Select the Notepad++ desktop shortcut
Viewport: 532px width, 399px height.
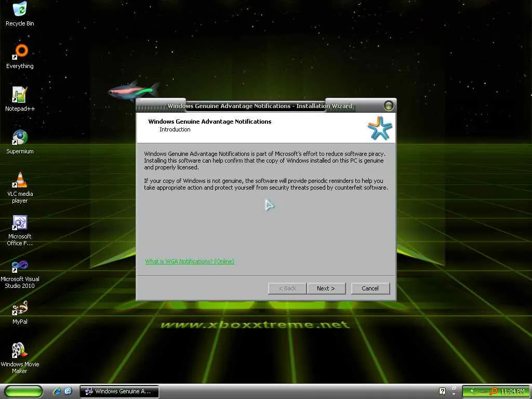[20, 99]
